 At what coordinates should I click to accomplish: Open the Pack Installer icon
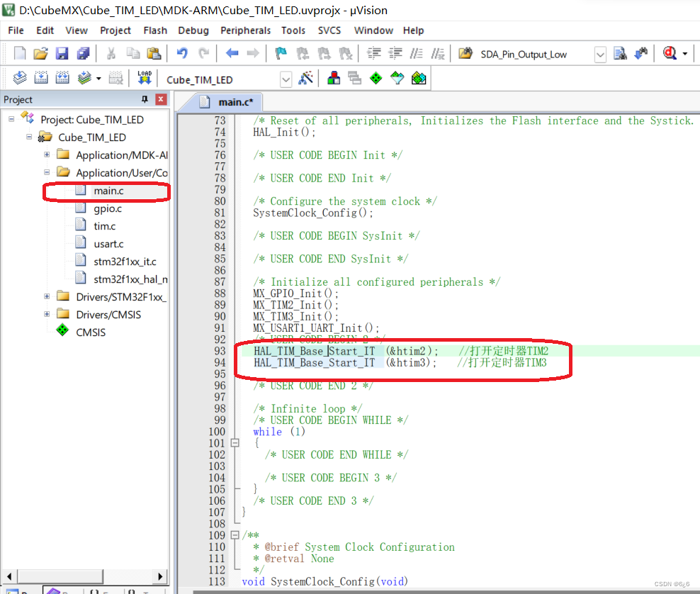[419, 78]
